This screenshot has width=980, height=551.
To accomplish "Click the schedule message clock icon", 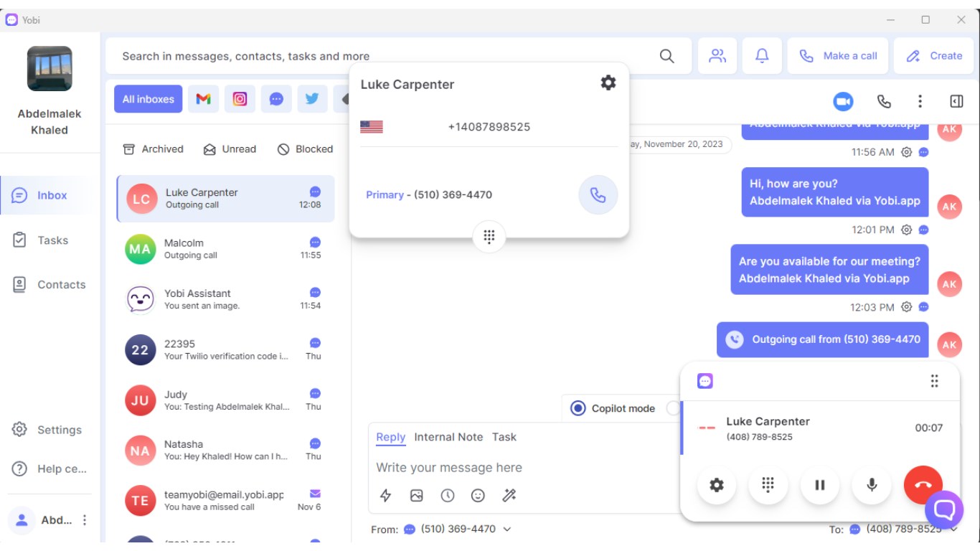I will (x=448, y=496).
